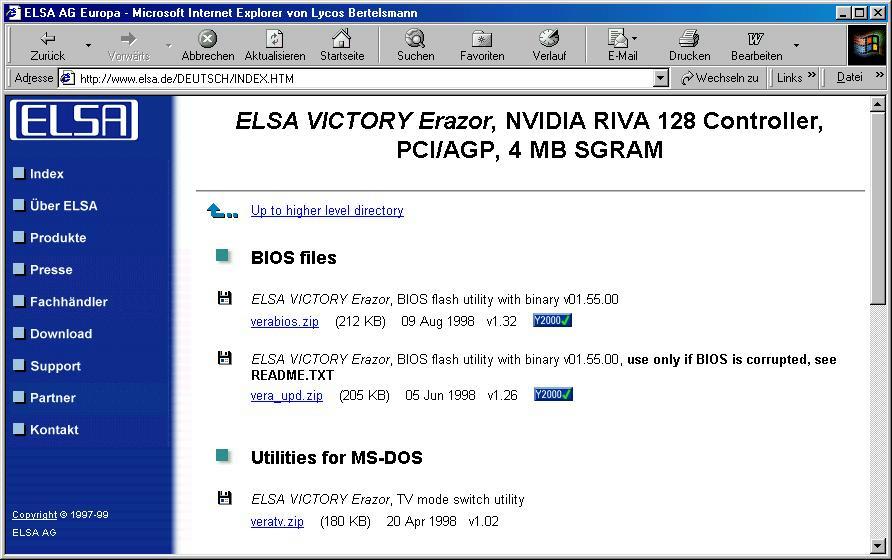The height and width of the screenshot is (560, 892).
Task: Click the BIOS files heading text
Action: [294, 258]
